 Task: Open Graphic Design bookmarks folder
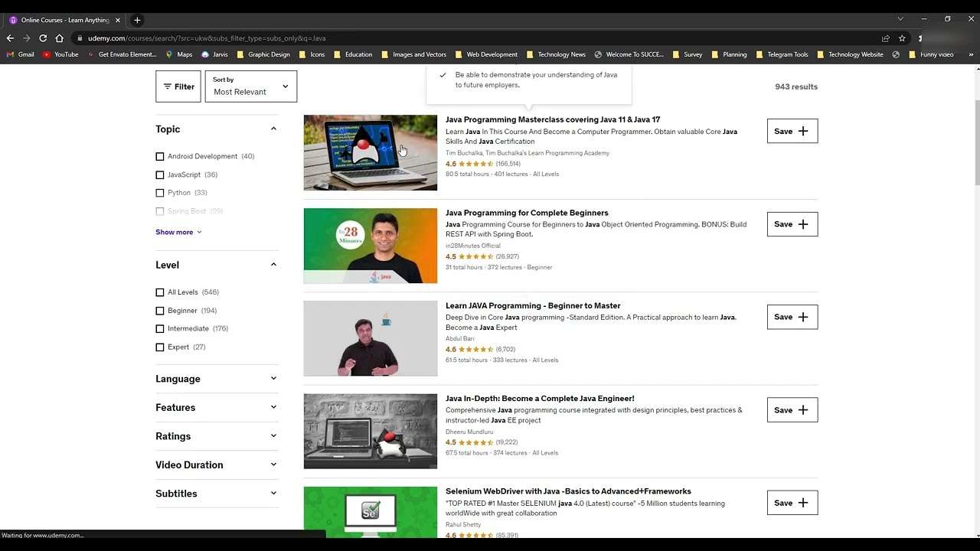pos(263,54)
